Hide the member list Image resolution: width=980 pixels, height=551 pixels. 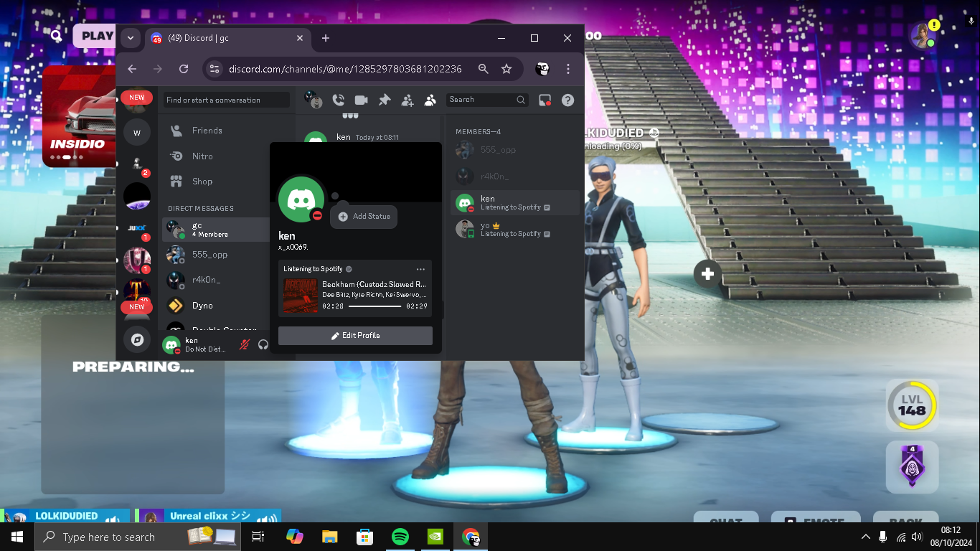430,100
